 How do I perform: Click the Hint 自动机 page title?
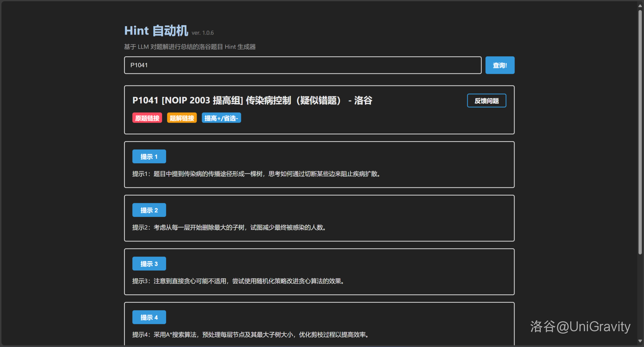(156, 31)
